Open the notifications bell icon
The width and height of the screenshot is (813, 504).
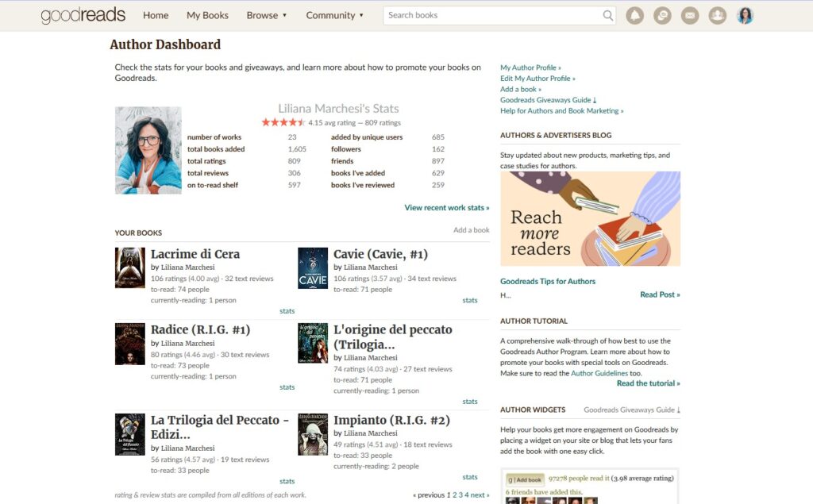click(634, 16)
